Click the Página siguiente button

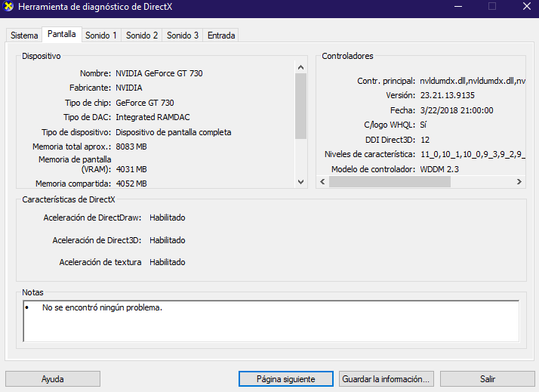(x=285, y=379)
